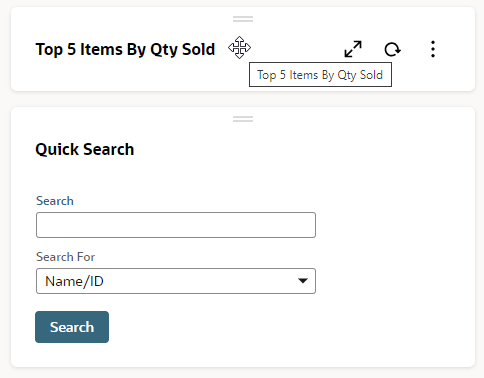Screen dimensions: 484x378
Task: Click the Quick Search portlet heading
Action: [85, 149]
